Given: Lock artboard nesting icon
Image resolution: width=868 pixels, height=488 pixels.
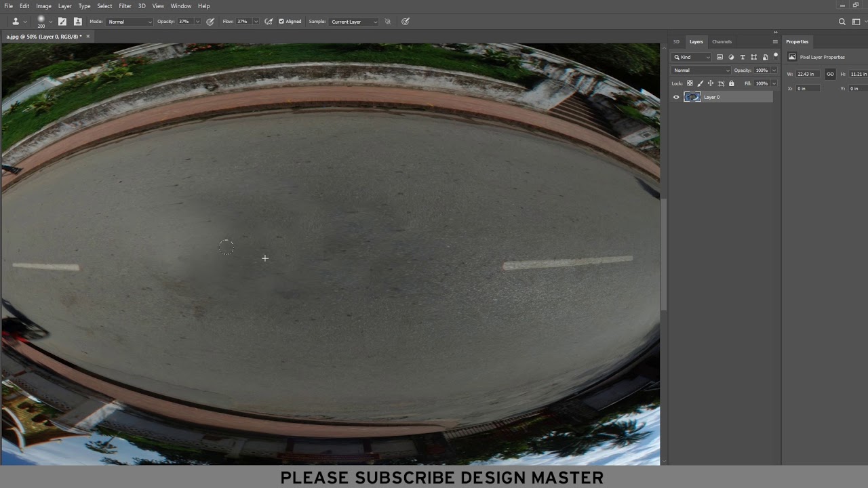Looking at the screenshot, I should click(721, 83).
